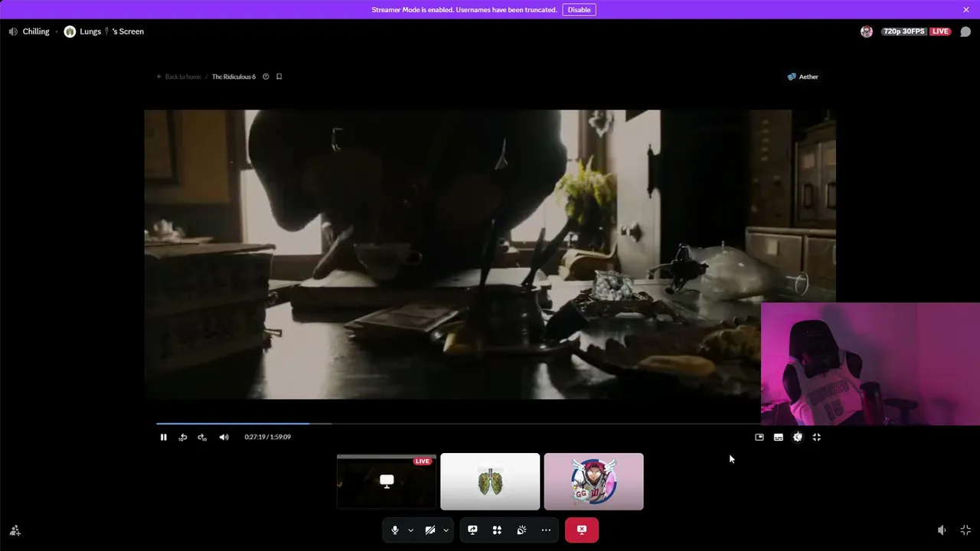Bookmark The Ridiculous 6
The image size is (980, 551).
pos(279,77)
